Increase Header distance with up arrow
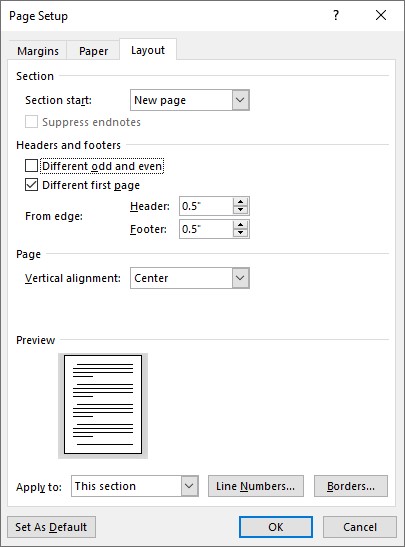Viewport: 405px width, 547px height. coord(240,202)
